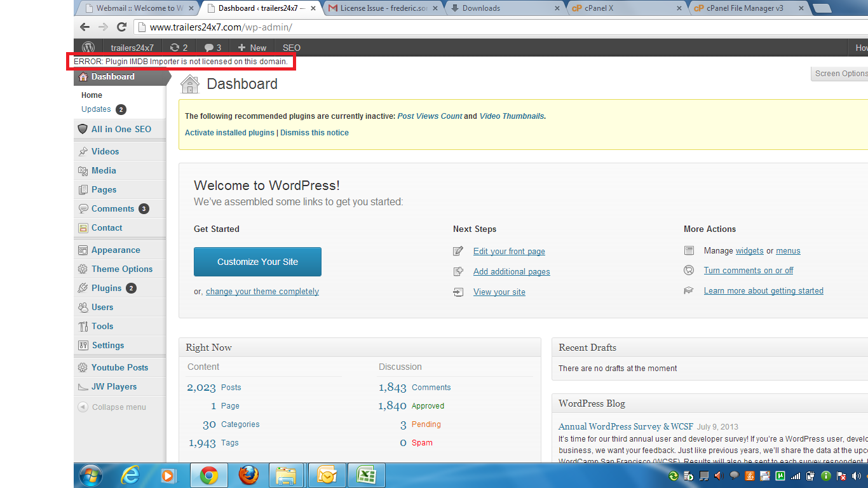Viewport: 868px width, 488px height.
Task: Open the Video Thumbnails plugin link
Action: (512, 116)
